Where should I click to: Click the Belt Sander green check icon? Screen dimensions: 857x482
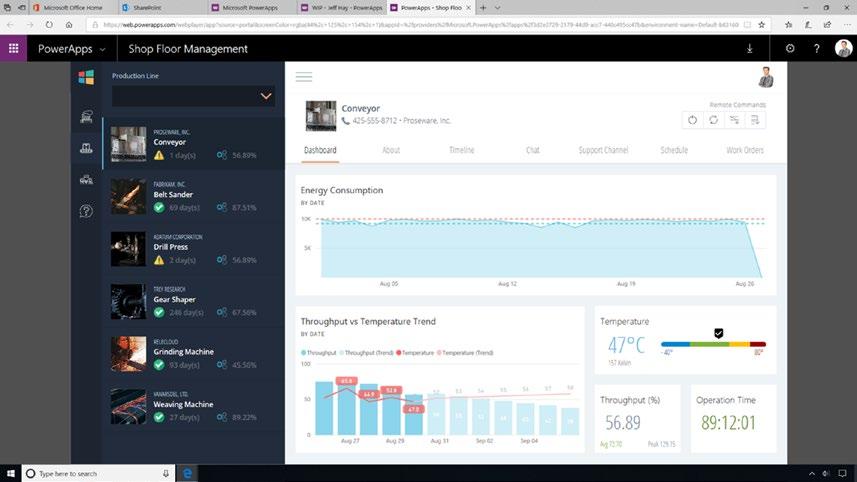(159, 208)
